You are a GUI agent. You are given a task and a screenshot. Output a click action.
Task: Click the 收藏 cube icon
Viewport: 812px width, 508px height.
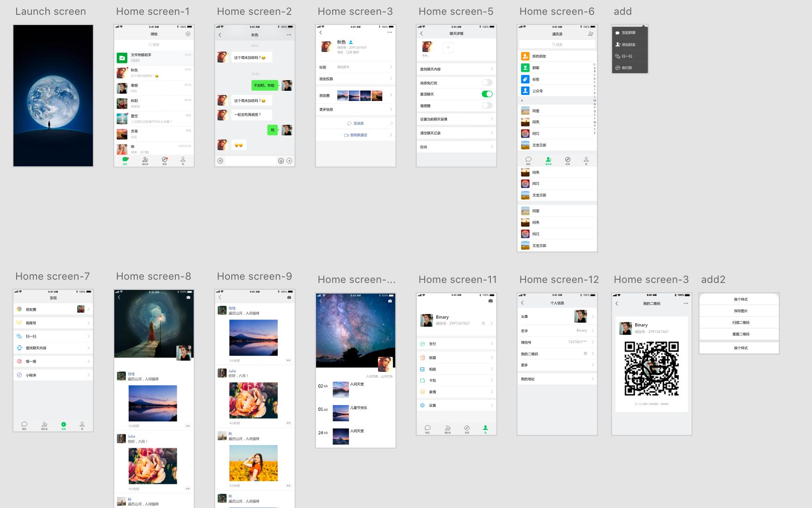(x=422, y=357)
